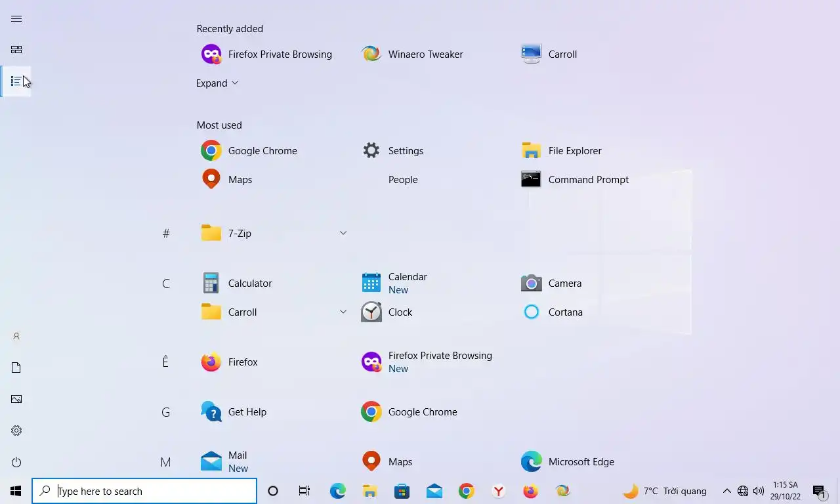Open the user account icon in sidebar
The image size is (840, 504).
point(16,336)
